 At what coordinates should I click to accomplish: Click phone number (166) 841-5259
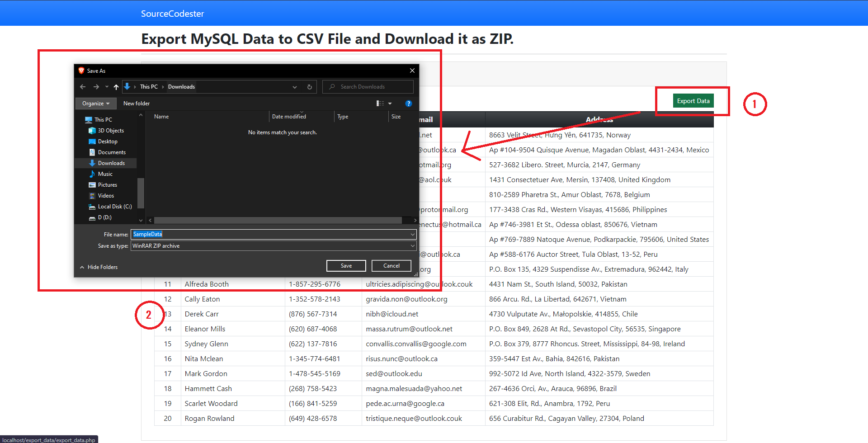313,404
